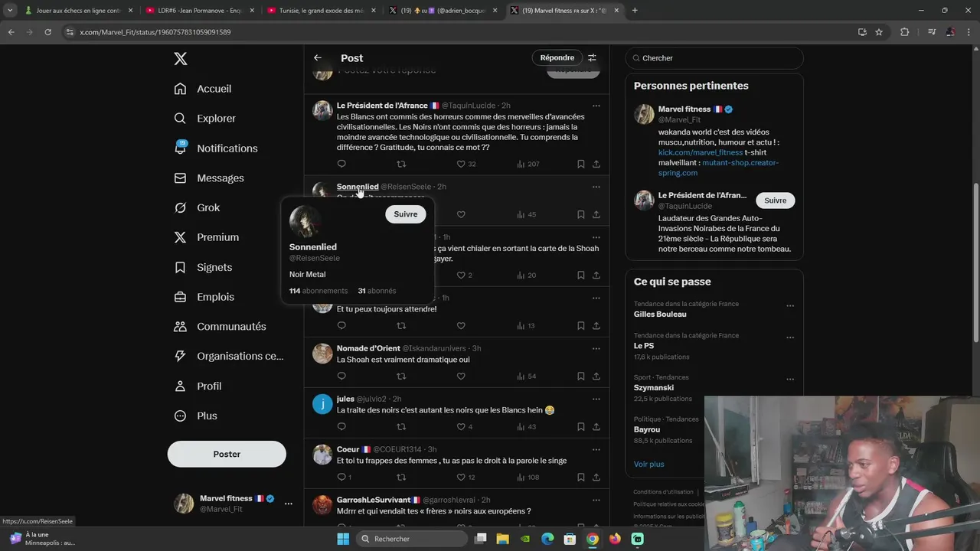Screen dimensions: 980x551
Task: Repost Nomade d'Orient reply
Action: click(401, 377)
